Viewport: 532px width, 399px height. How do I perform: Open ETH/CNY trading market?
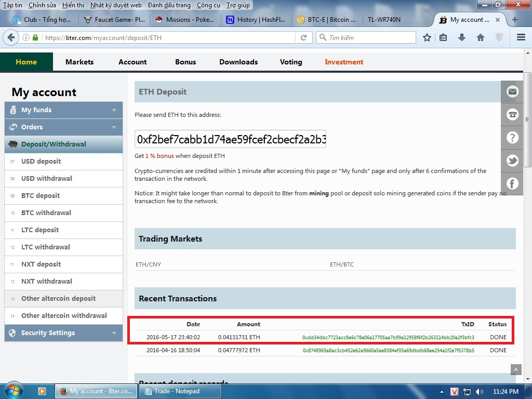[x=148, y=264]
